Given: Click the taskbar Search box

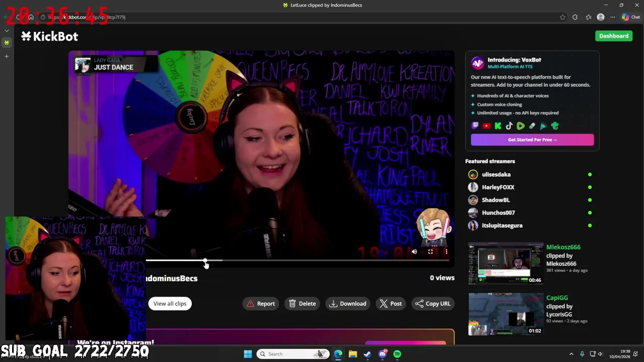Looking at the screenshot, I should [x=293, y=354].
